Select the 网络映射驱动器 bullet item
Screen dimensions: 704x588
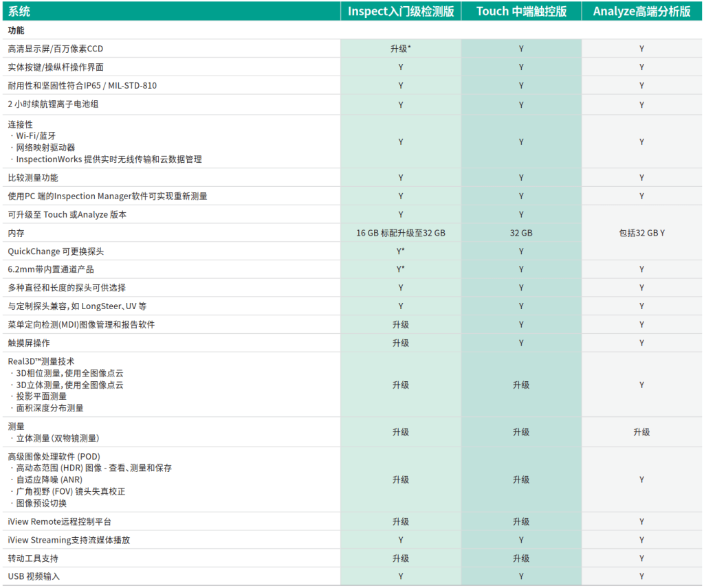[x=45, y=148]
